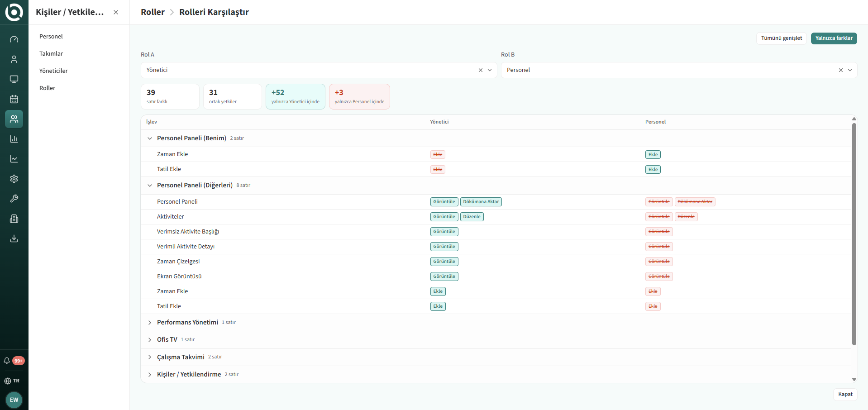The height and width of the screenshot is (410, 868).
Task: Collapse the Personel Paneli (Benim) section
Action: coord(150,138)
